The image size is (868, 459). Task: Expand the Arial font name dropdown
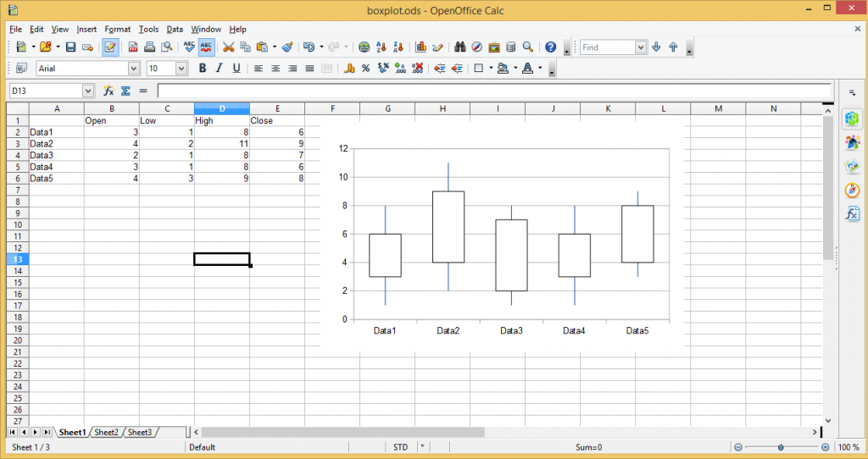pos(134,69)
